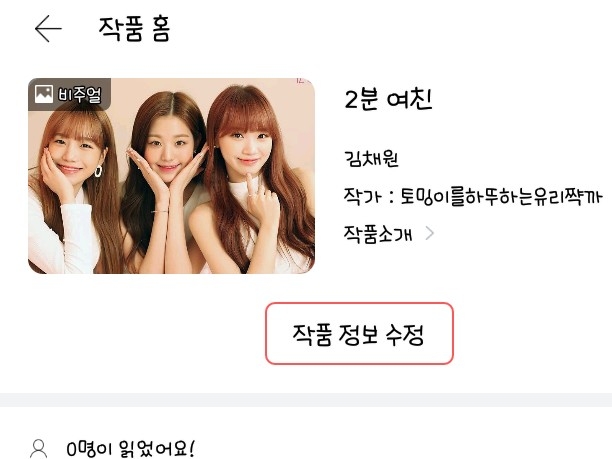Tap the 비주얼 badge label on the cover

(x=80, y=94)
